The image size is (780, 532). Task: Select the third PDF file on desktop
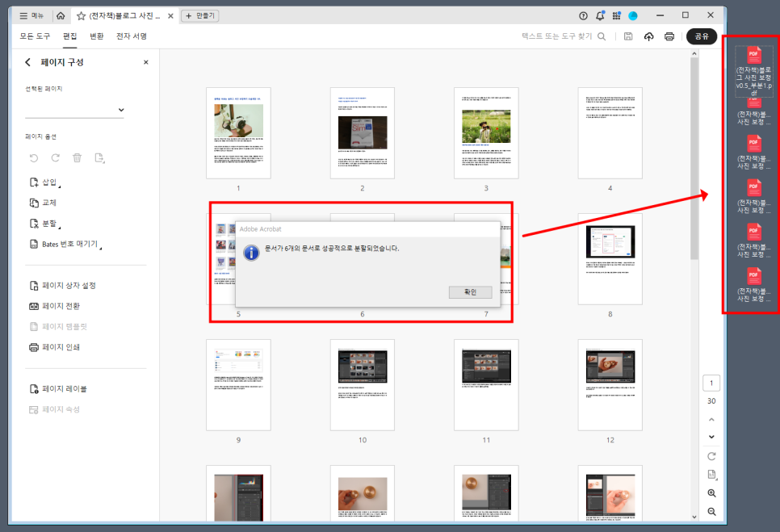click(754, 152)
